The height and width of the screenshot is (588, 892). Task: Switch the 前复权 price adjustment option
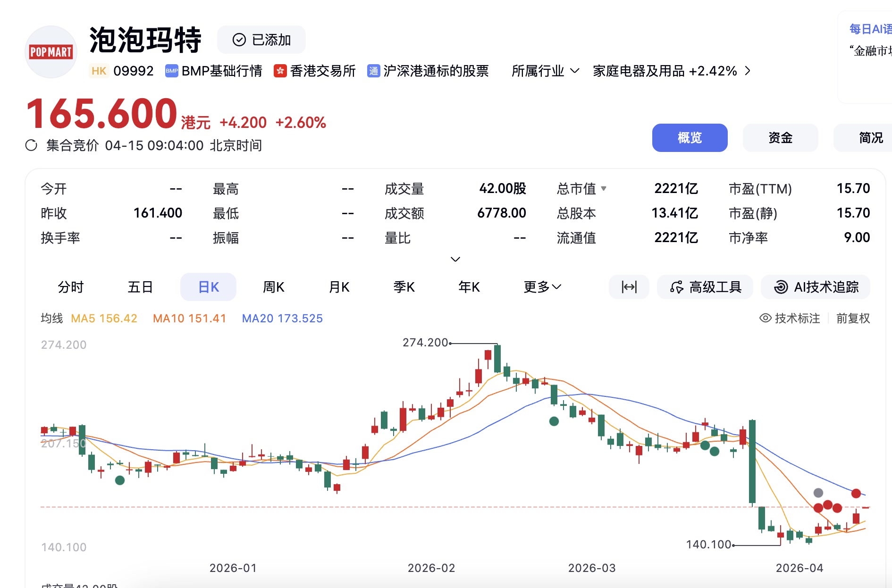tap(853, 318)
